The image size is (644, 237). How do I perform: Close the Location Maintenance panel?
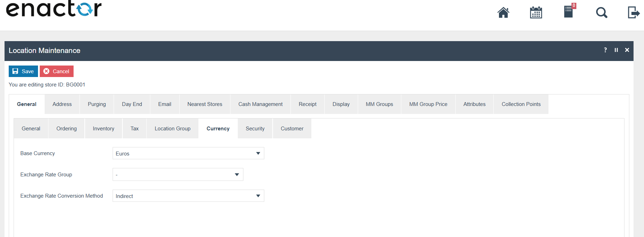[x=627, y=50]
